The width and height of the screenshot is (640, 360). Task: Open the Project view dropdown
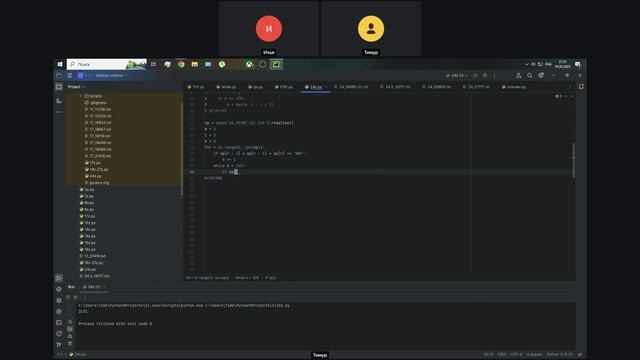click(76, 87)
